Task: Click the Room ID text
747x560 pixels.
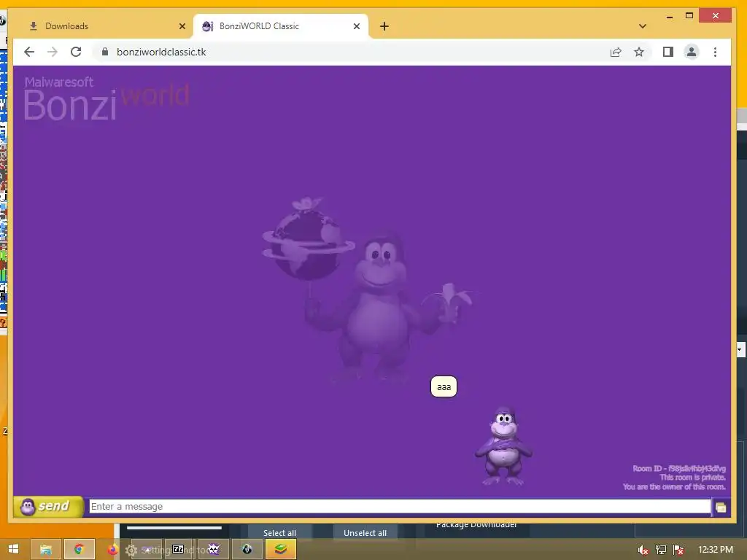Action: tap(679, 469)
